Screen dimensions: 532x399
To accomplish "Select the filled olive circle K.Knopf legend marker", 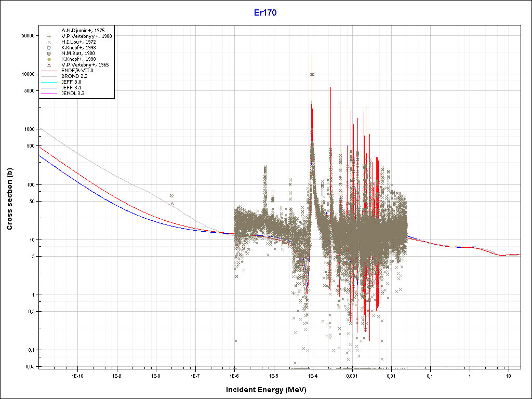I will [x=49, y=59].
